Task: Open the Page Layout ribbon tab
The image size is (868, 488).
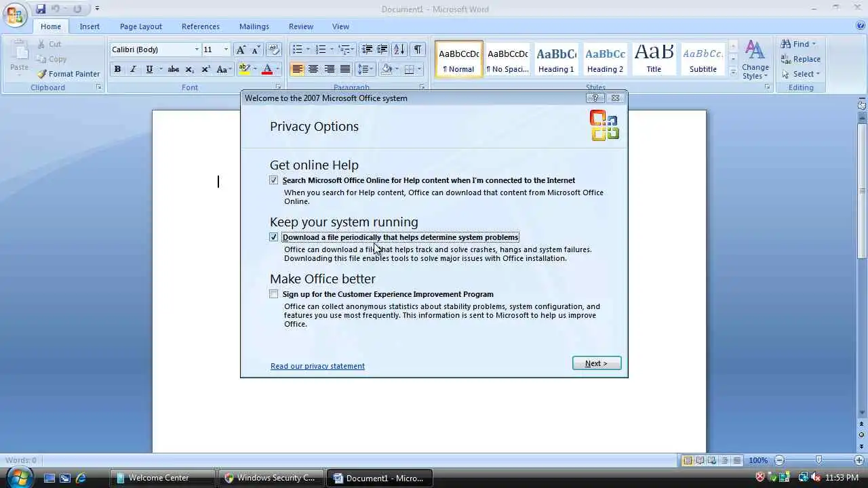Action: (141, 26)
